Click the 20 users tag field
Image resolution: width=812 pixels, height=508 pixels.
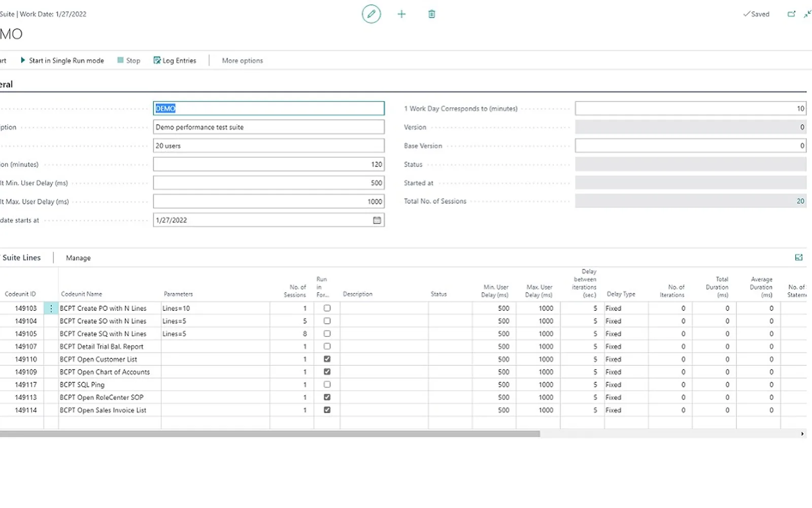click(269, 146)
